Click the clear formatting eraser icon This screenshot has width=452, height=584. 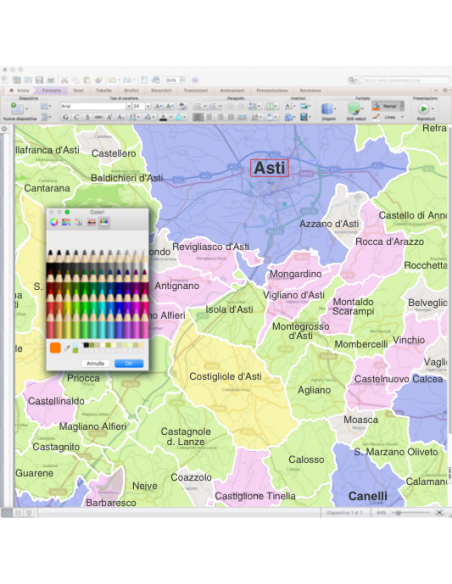(x=182, y=106)
